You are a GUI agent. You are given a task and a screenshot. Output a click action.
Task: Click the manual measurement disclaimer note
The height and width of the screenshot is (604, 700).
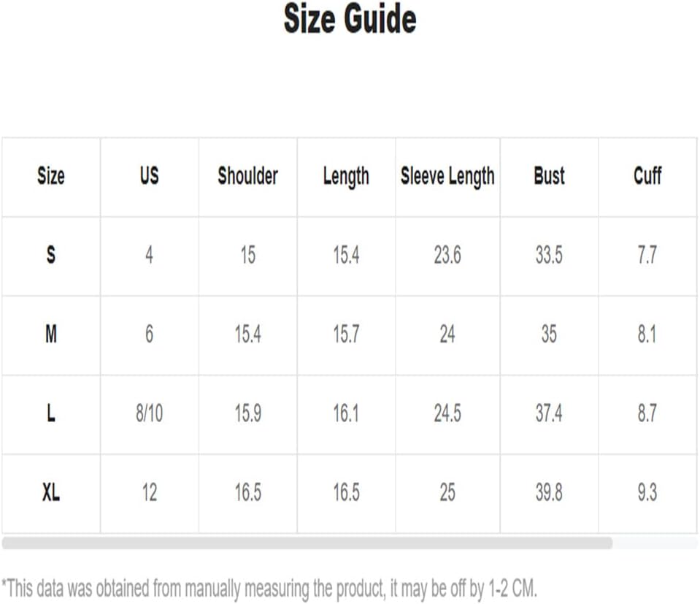(269, 589)
